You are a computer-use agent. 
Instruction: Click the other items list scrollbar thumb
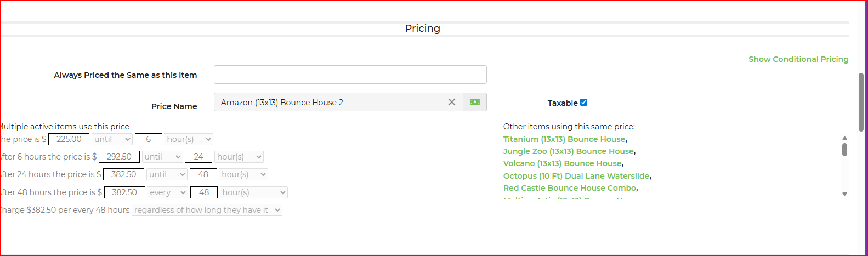844,150
